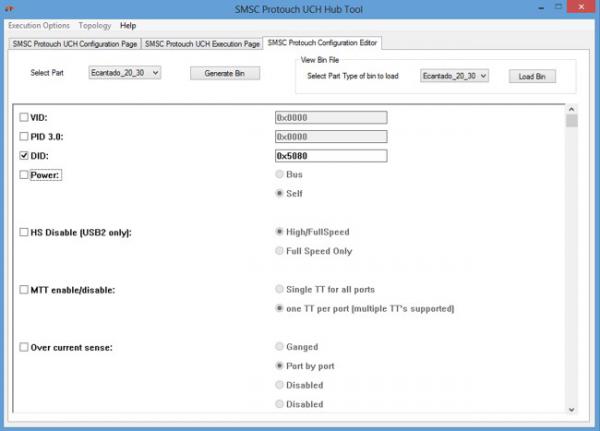600x431 pixels.
Task: Enable the PID 3.0 checkbox
Action: pyautogui.click(x=24, y=136)
